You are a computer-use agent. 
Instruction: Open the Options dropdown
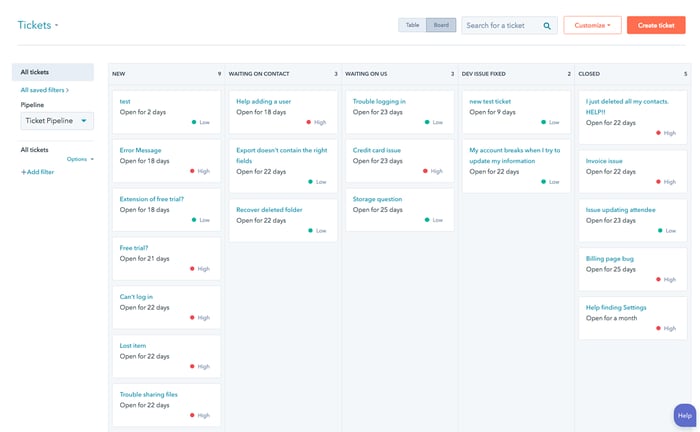click(x=80, y=159)
